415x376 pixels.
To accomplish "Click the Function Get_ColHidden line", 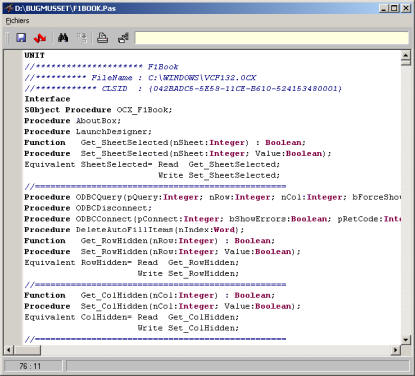I will tap(150, 295).
